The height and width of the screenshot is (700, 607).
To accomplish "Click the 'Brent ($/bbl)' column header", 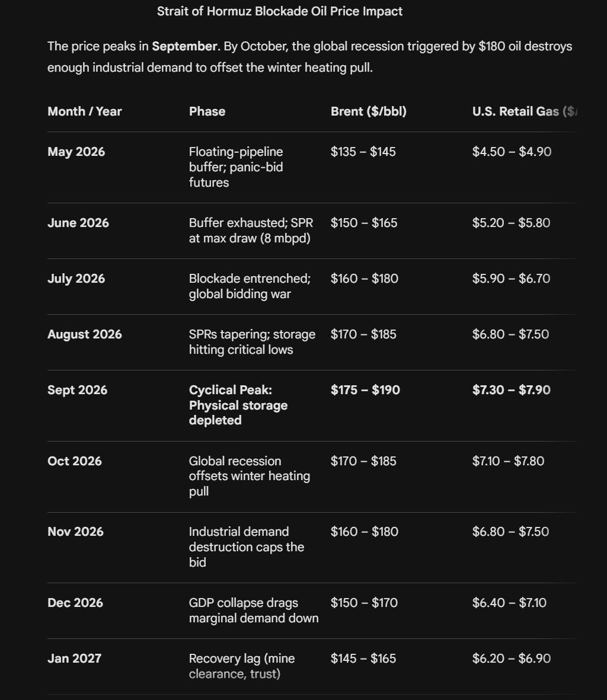I will (x=369, y=111).
